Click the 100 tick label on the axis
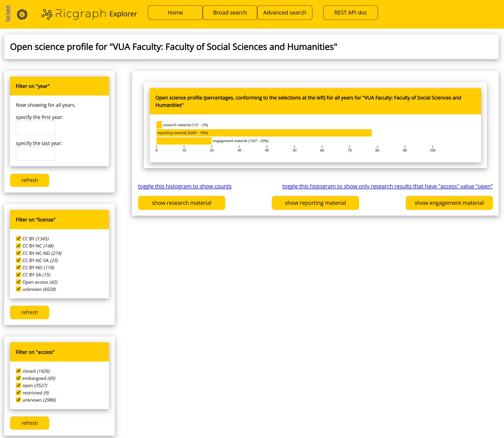The width and height of the screenshot is (504, 438). pos(432,150)
